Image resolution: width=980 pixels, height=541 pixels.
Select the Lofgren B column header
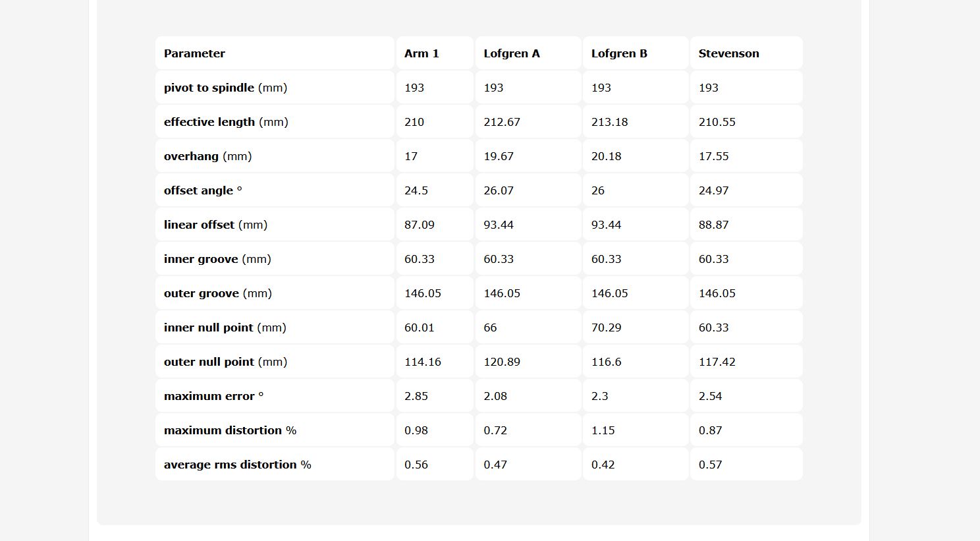click(619, 53)
